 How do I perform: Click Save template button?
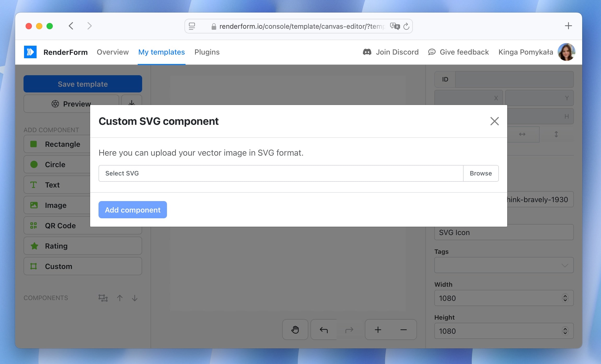83,84
